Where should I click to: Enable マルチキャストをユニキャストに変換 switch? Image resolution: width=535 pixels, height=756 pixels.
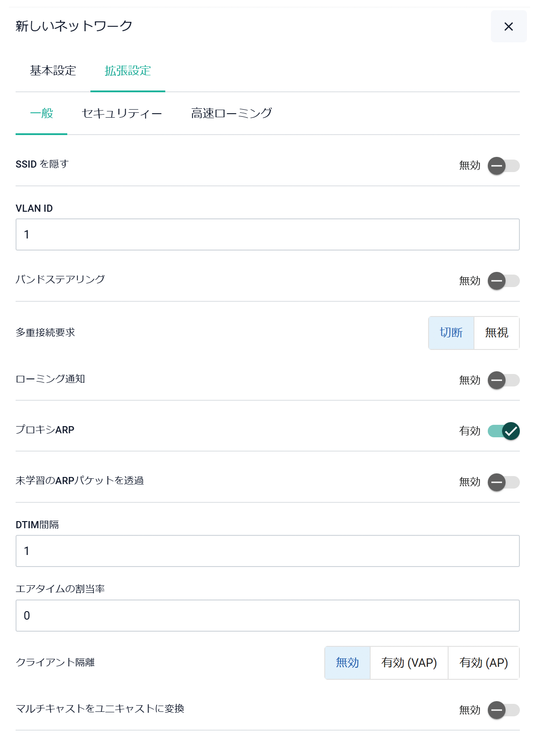coord(503,710)
